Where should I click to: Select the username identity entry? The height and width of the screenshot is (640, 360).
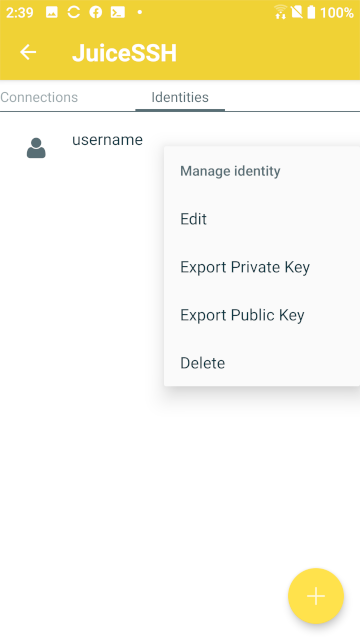pos(107,140)
